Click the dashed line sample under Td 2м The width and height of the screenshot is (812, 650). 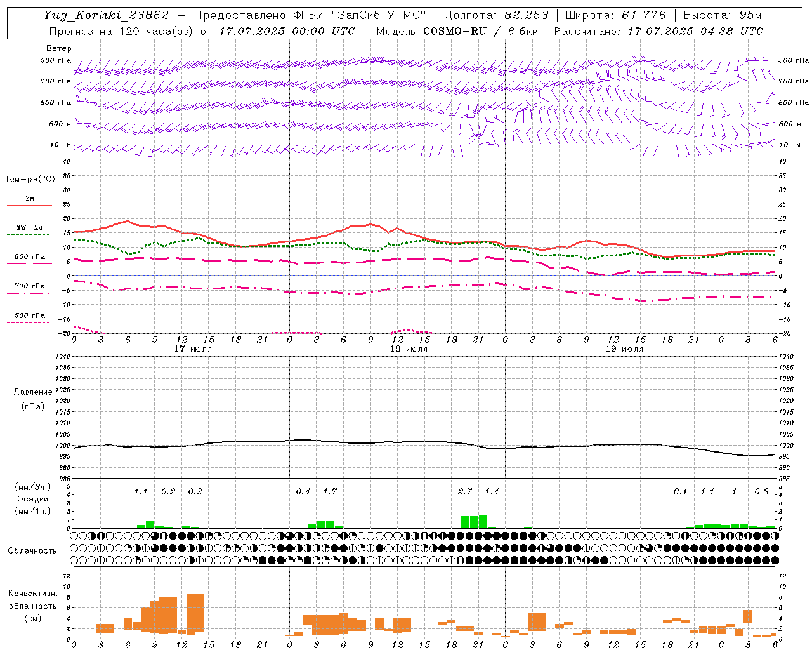click(x=29, y=234)
